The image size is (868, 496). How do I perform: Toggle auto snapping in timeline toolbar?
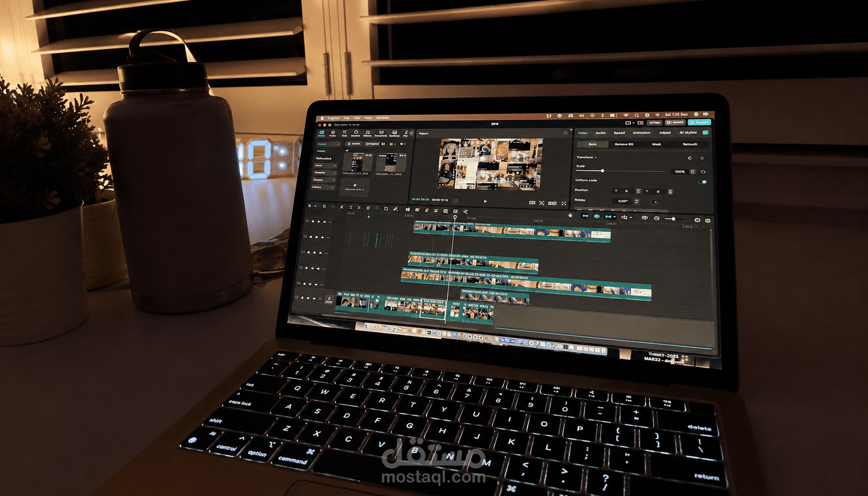597,216
